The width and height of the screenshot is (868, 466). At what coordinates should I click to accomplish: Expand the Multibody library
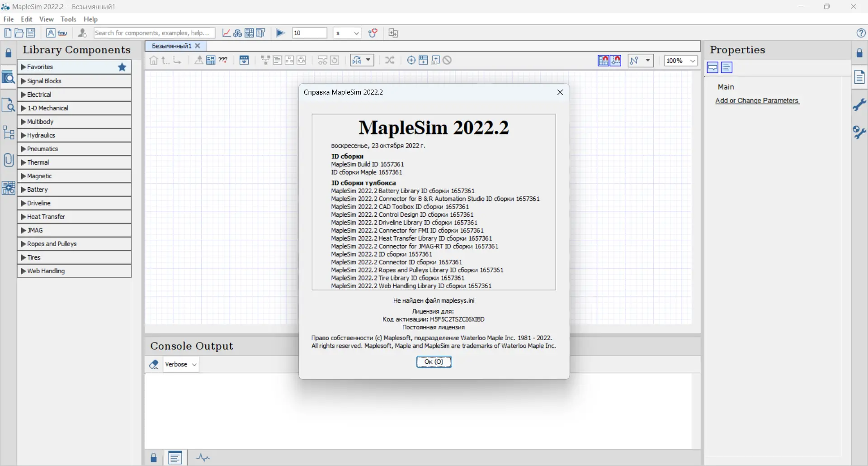click(x=74, y=122)
